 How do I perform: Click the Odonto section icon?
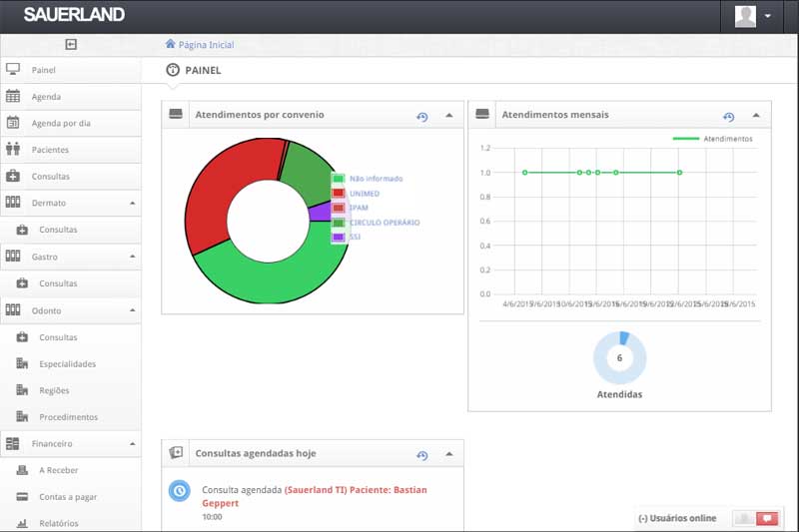click(x=13, y=309)
